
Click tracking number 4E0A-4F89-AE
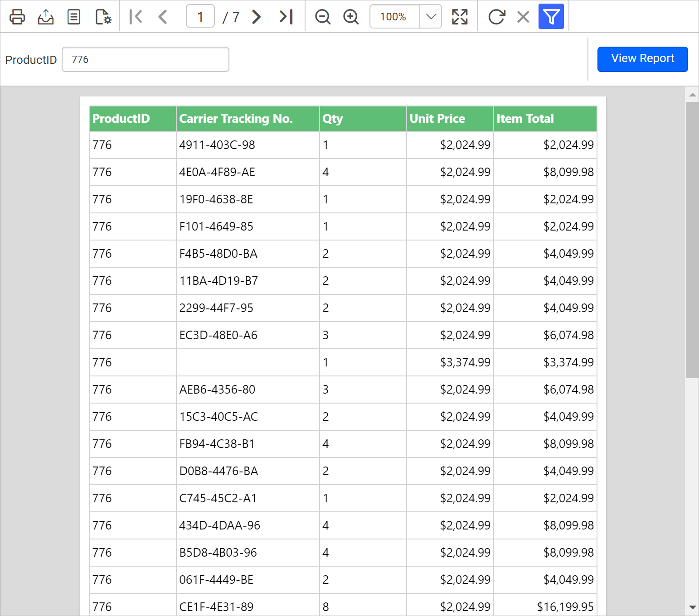pos(217,172)
